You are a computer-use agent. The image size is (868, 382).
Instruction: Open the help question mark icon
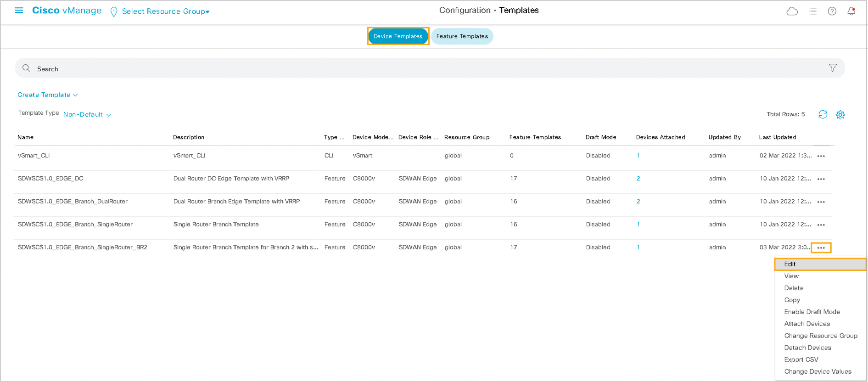(x=832, y=11)
